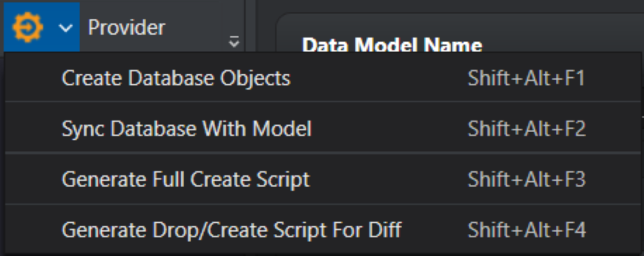Viewport: 644px width, 256px height.
Task: Select Create Database Objects menu entry
Action: click(x=175, y=78)
